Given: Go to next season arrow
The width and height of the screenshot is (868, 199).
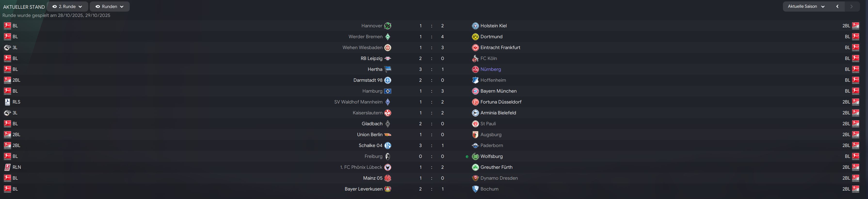Looking at the screenshot, I should tap(852, 6).
